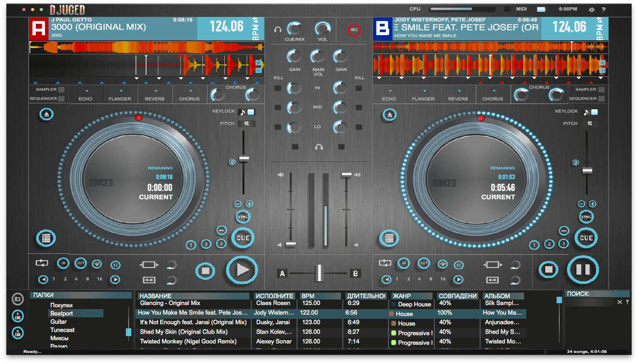Viewport: 638px width, 364px height.
Task: Click the crossfader handle between A and B
Action: [x=319, y=273]
